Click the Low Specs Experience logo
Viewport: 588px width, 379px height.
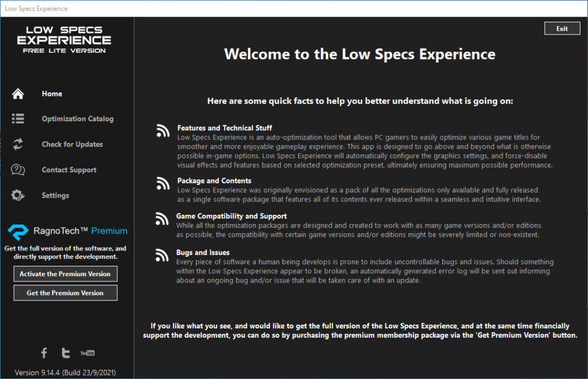pyautogui.click(x=64, y=40)
